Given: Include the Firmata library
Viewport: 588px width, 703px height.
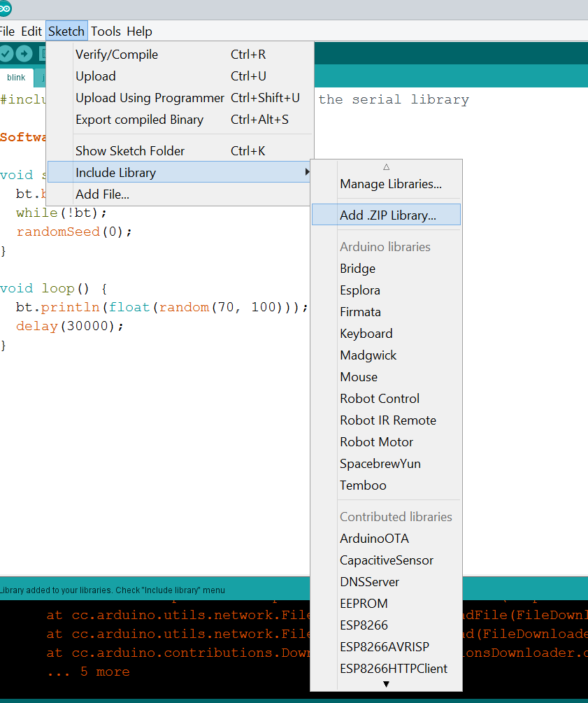Looking at the screenshot, I should tap(387, 312).
